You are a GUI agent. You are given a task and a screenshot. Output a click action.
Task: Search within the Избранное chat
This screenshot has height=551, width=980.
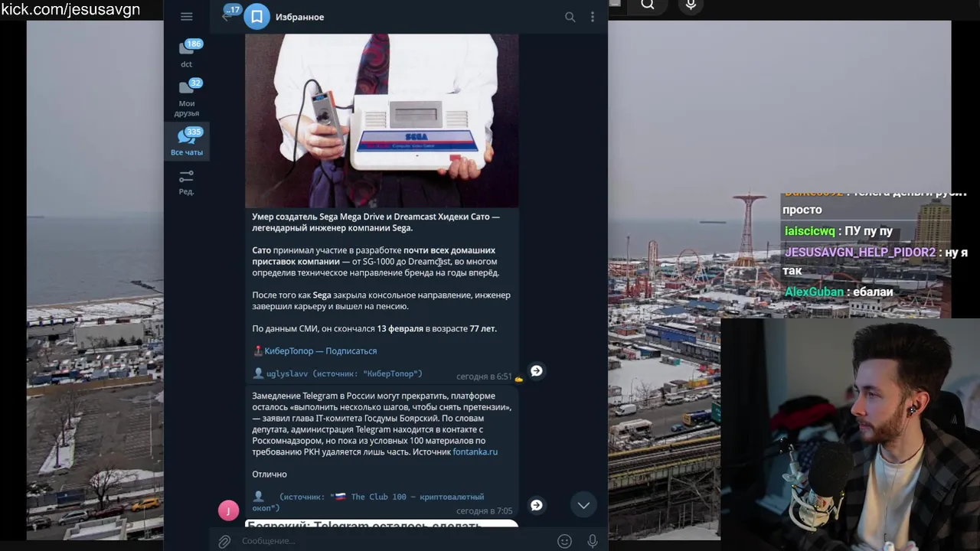(570, 17)
